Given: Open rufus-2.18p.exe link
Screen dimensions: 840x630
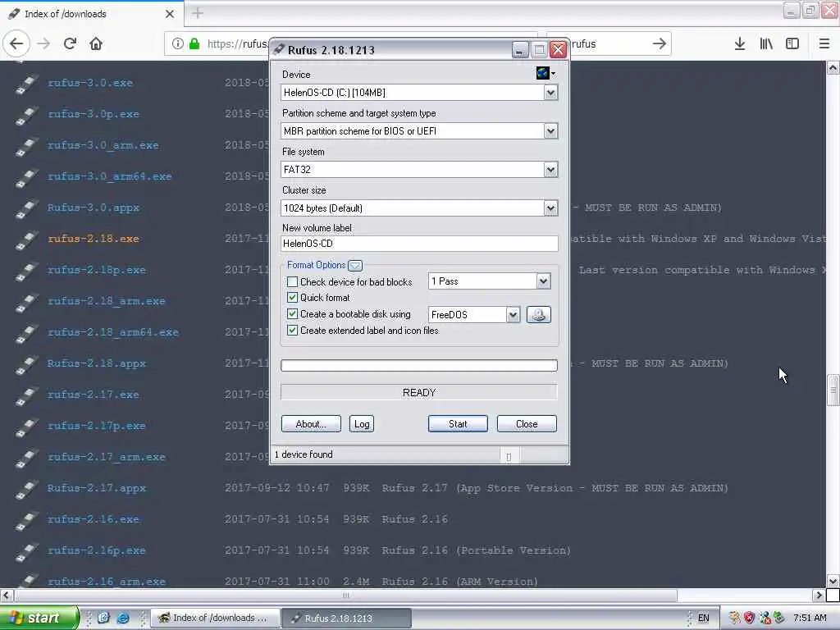Looking at the screenshot, I should coord(97,270).
